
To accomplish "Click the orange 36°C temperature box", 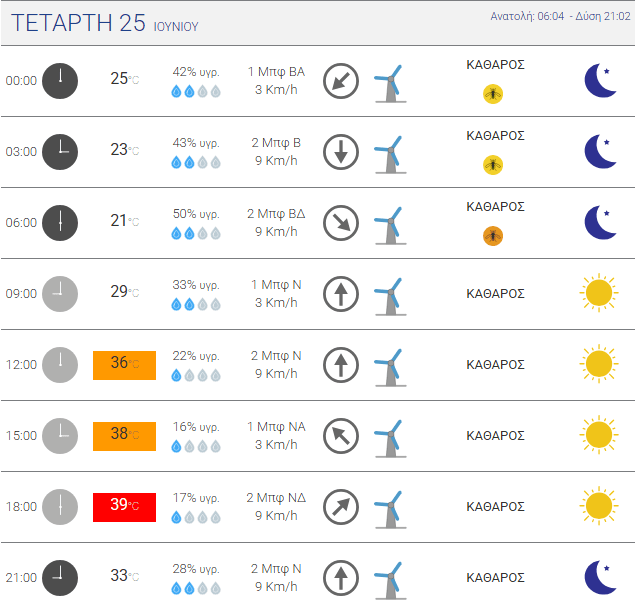I will tap(124, 365).
